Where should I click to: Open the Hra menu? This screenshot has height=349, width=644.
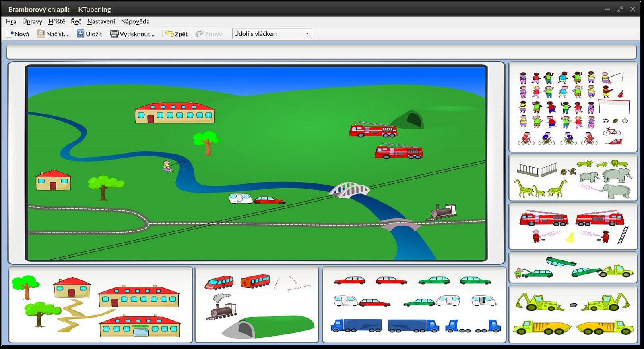point(11,21)
